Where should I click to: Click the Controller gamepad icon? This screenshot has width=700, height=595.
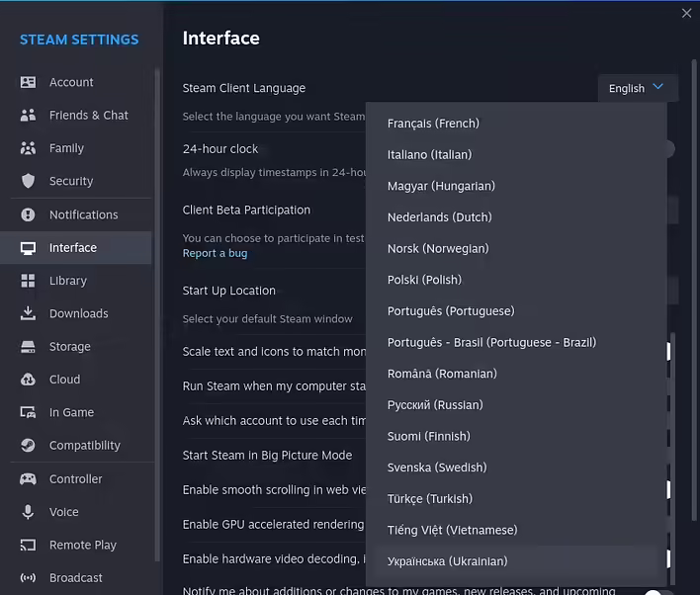pyautogui.click(x=28, y=479)
